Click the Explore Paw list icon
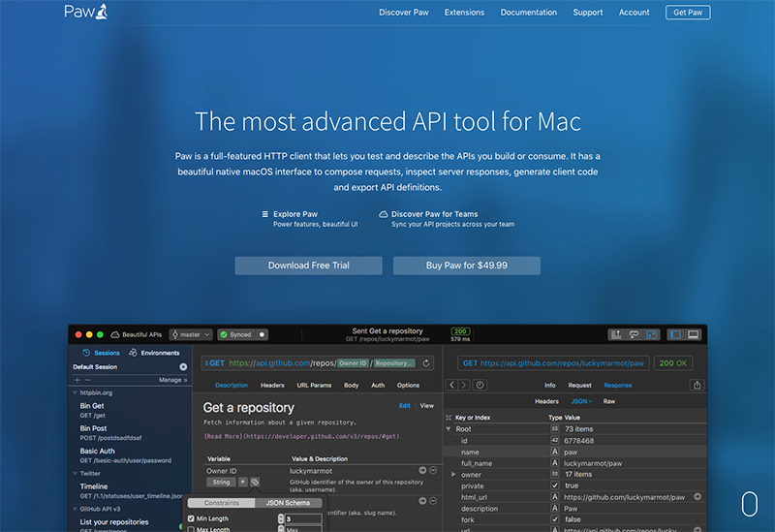 pyautogui.click(x=264, y=214)
